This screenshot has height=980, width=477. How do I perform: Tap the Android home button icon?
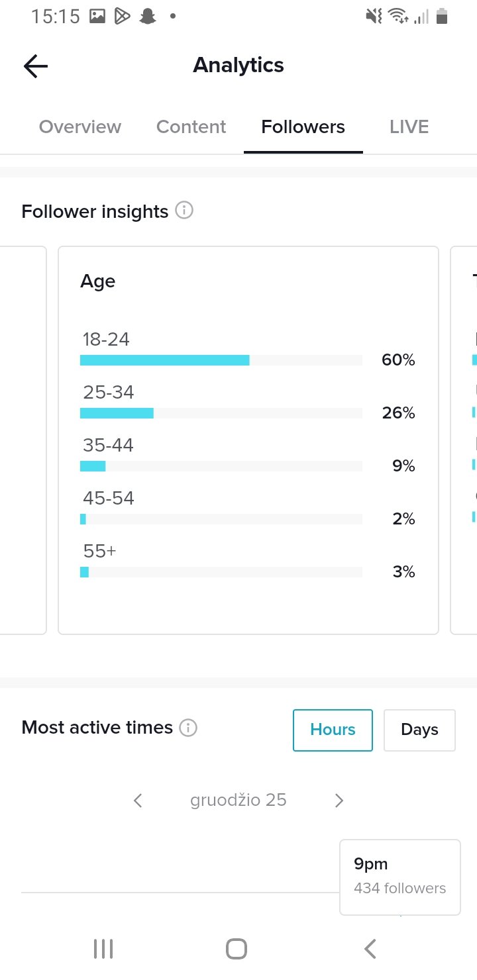[x=237, y=949]
